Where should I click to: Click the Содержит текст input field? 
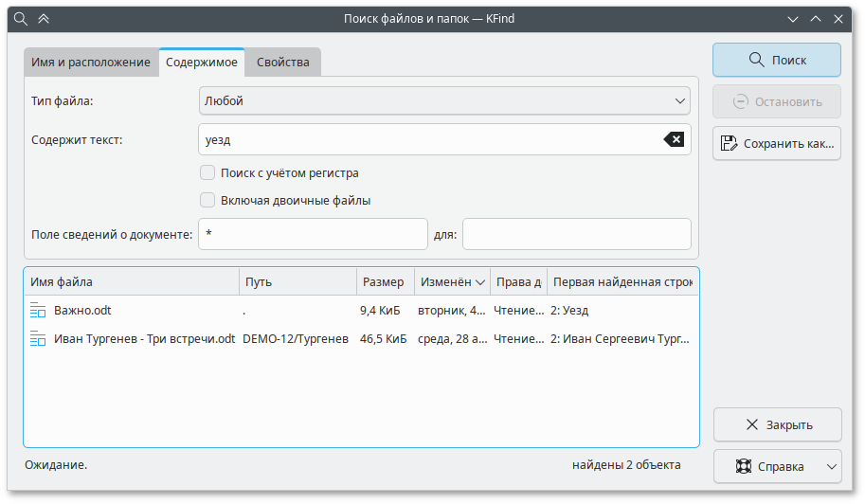click(431, 140)
